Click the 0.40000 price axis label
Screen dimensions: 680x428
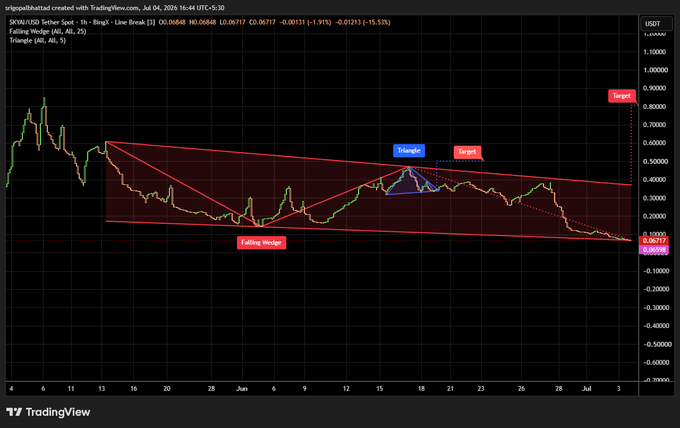point(655,180)
